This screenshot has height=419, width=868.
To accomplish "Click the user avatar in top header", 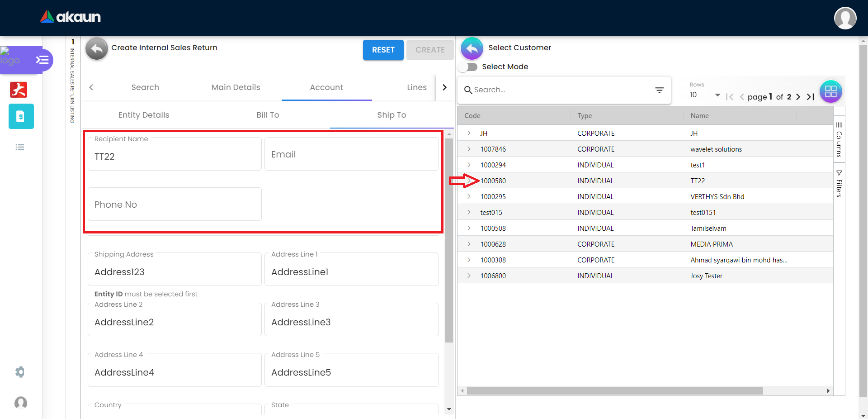I will click(x=844, y=18).
